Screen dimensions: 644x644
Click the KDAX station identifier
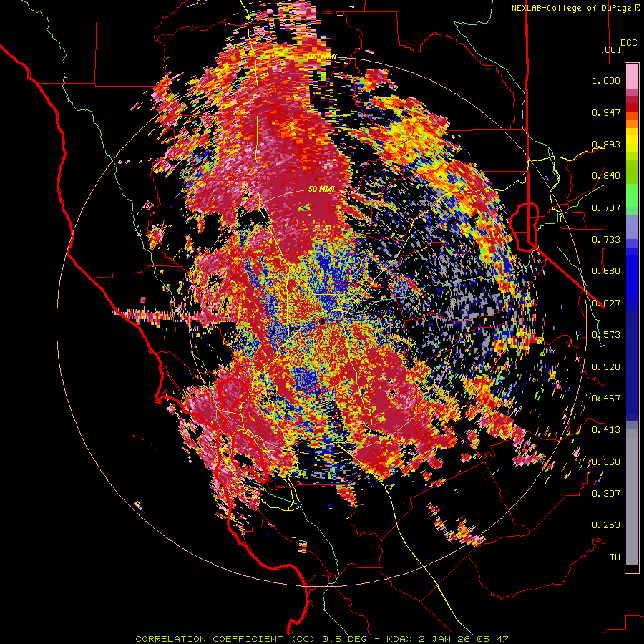(401, 639)
